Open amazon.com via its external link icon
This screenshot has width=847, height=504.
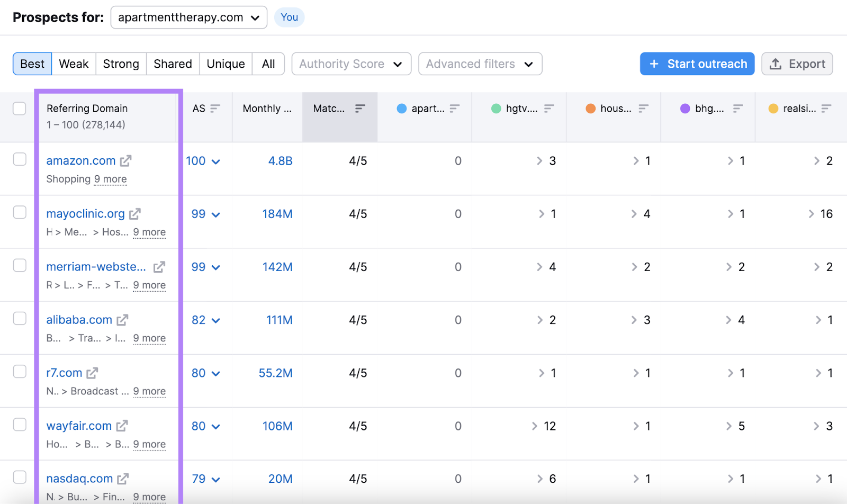click(126, 160)
